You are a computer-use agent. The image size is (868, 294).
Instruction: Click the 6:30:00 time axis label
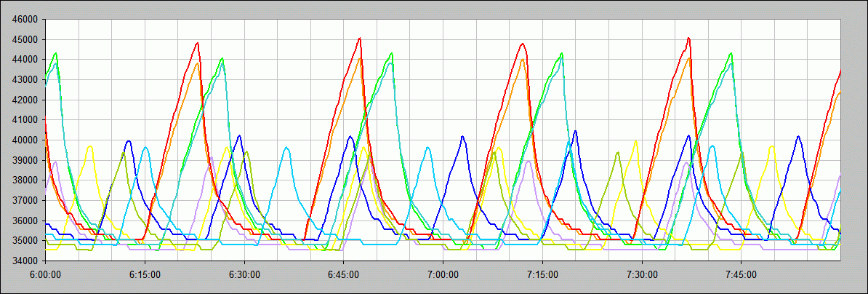[244, 274]
